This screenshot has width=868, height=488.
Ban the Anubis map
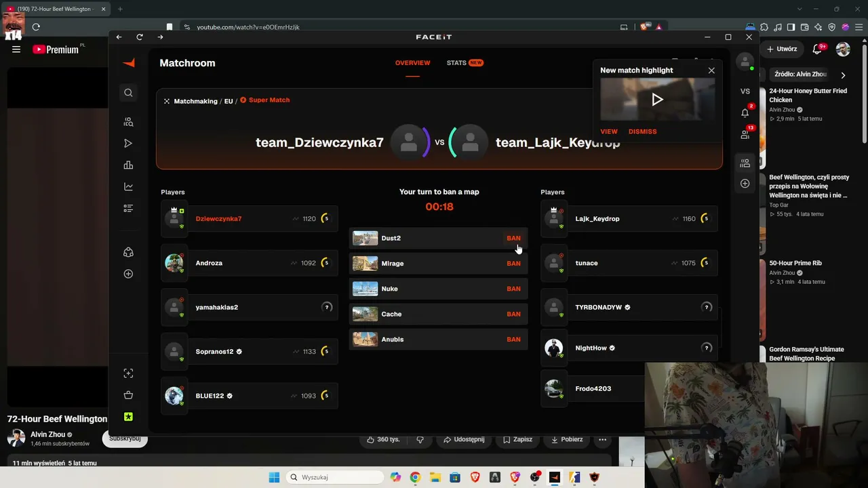[x=513, y=340]
